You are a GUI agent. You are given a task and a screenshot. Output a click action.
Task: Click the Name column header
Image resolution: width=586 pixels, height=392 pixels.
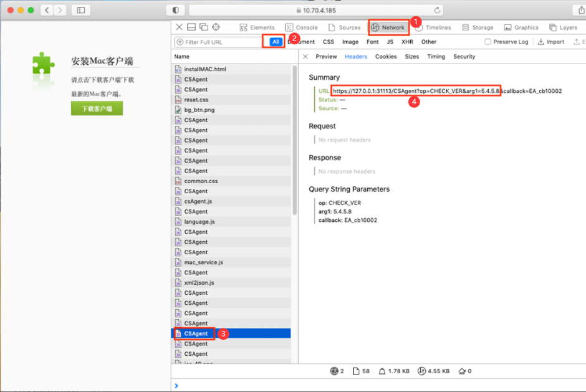181,57
